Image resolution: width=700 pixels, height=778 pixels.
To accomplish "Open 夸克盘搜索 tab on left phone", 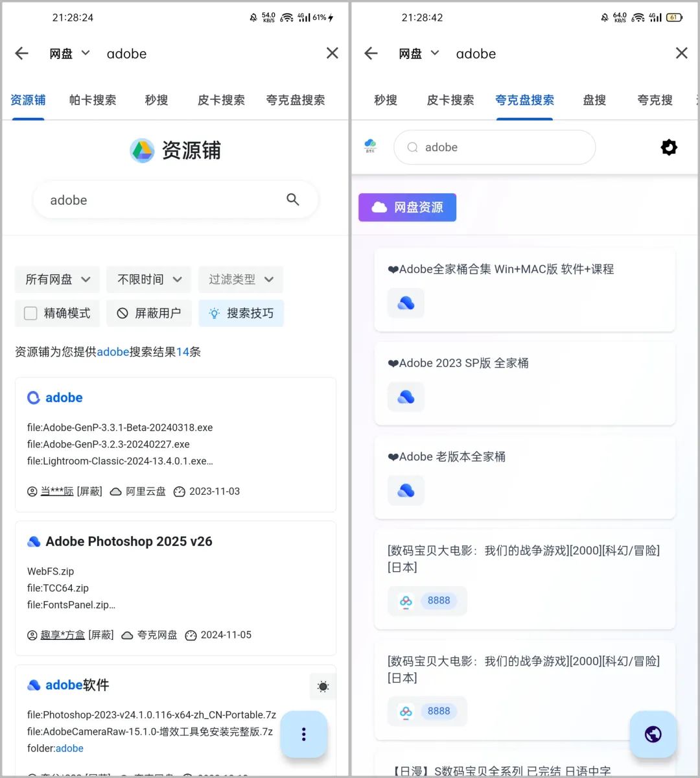I will tap(296, 100).
